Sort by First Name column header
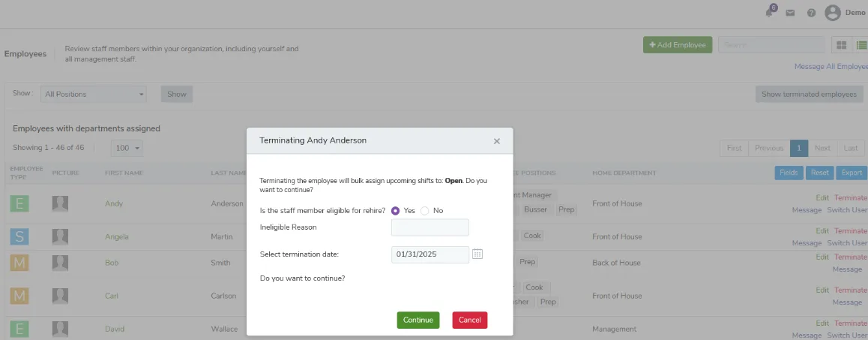The height and width of the screenshot is (340, 868). click(x=124, y=173)
